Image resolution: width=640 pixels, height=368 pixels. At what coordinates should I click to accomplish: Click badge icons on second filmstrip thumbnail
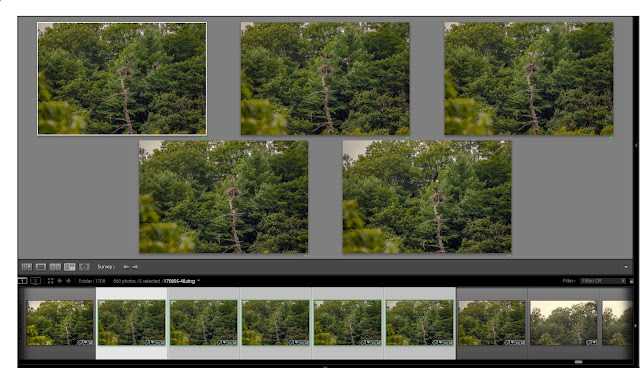(x=155, y=342)
